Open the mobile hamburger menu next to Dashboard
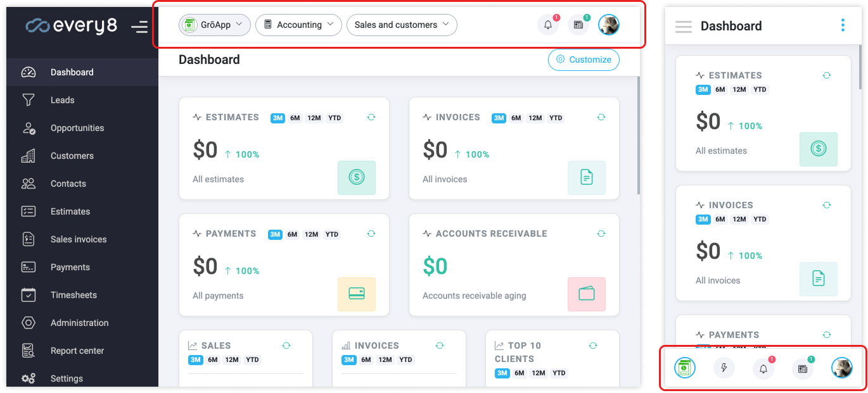This screenshot has height=393, width=868. tap(683, 27)
